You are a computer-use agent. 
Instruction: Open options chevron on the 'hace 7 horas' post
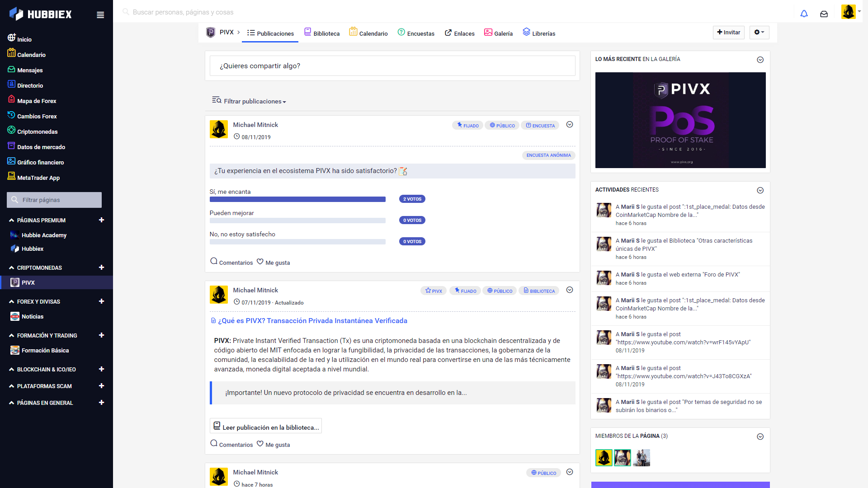coord(570,472)
